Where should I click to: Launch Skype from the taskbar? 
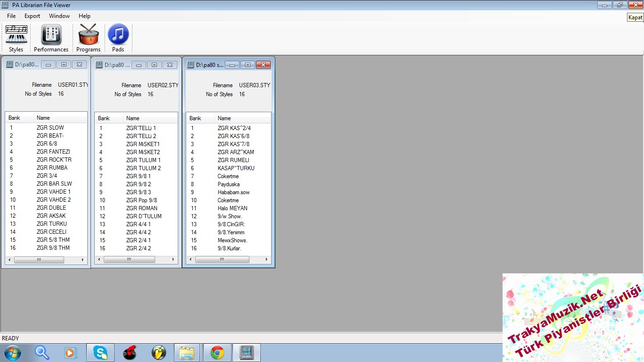(100, 353)
